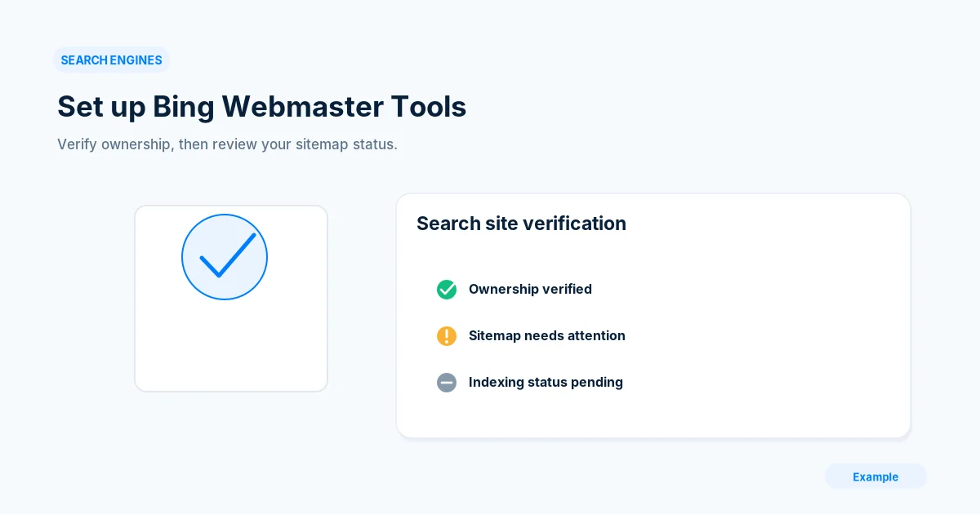Click the Example badge

[x=875, y=476]
